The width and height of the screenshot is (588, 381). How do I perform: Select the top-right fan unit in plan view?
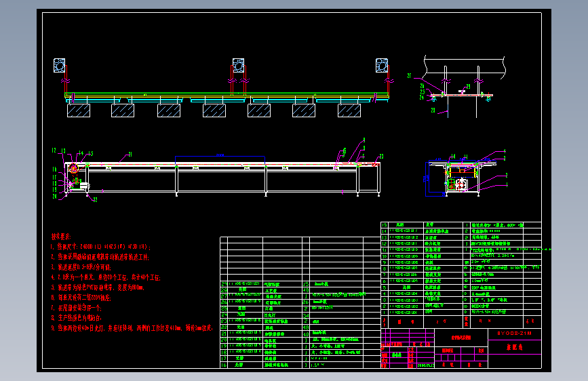382,65
